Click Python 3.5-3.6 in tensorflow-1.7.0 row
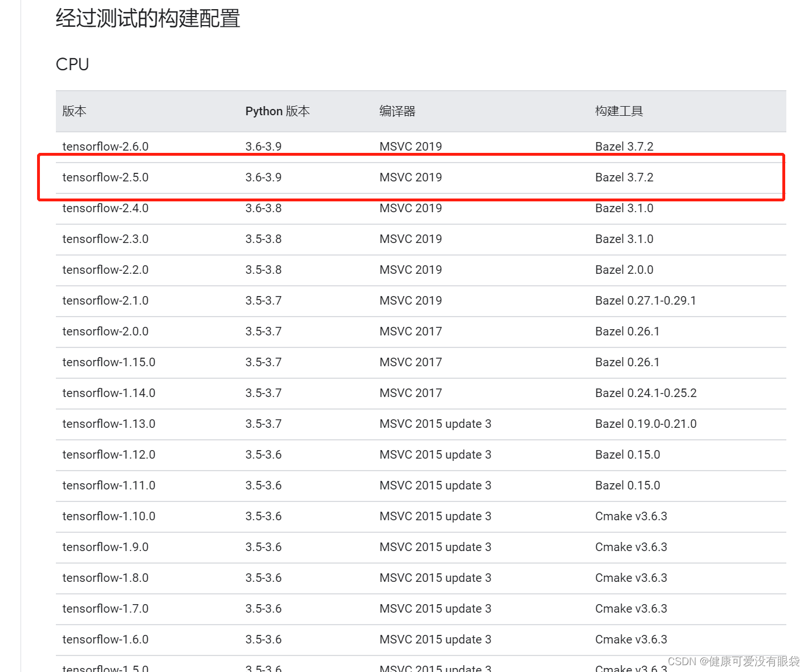808x672 pixels. point(263,609)
